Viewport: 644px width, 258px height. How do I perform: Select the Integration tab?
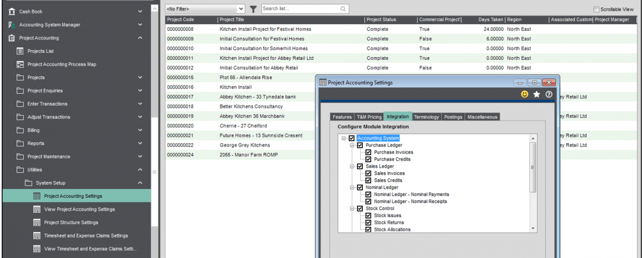398,116
